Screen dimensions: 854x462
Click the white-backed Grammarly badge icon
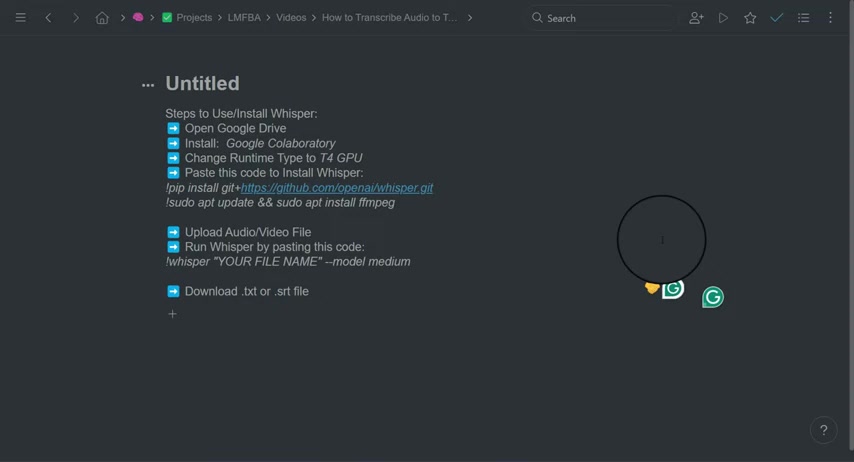pyautogui.click(x=673, y=289)
